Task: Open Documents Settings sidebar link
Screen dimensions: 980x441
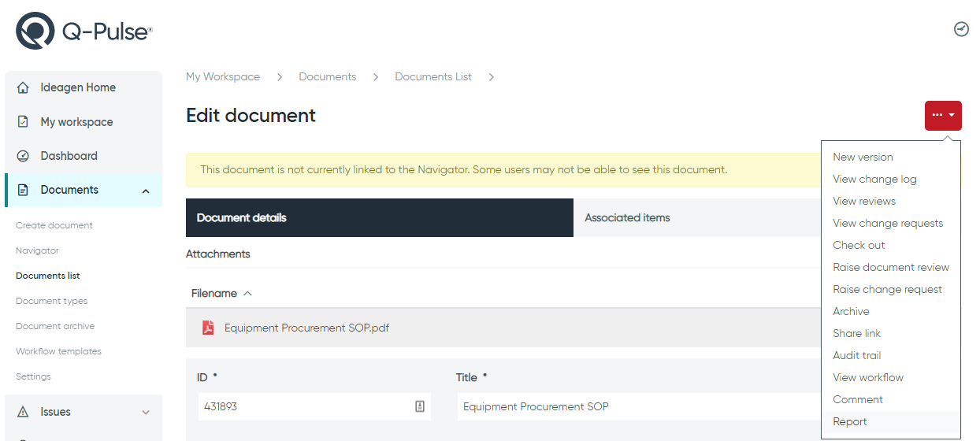Action: (x=33, y=376)
